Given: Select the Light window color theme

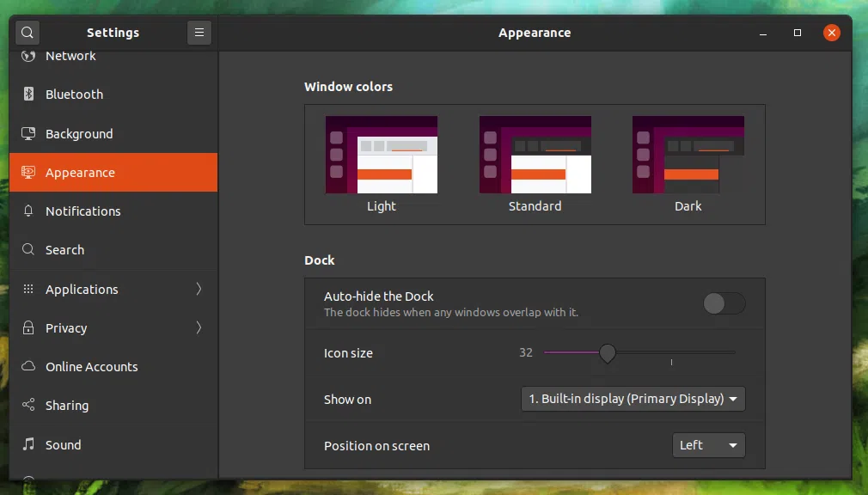Looking at the screenshot, I should pos(382,155).
